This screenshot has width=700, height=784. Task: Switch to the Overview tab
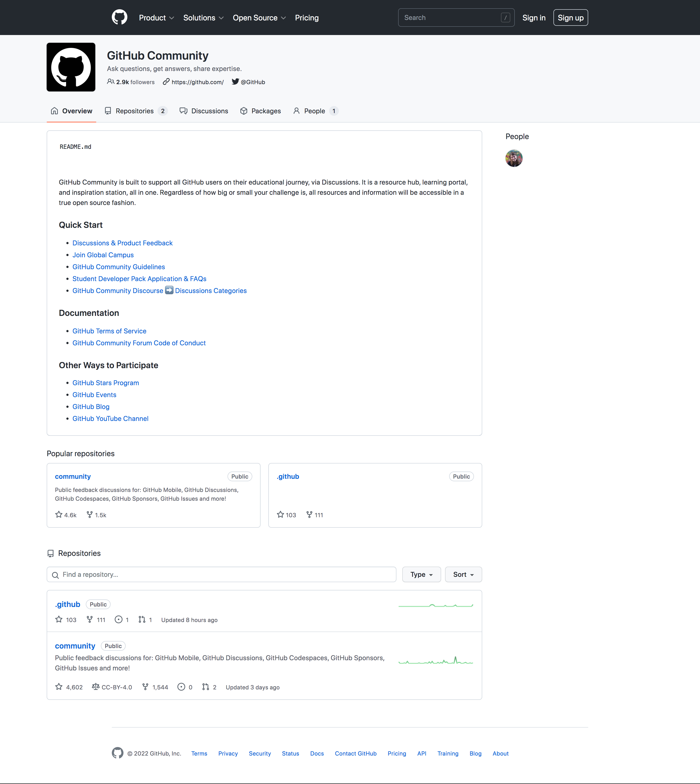pyautogui.click(x=71, y=111)
